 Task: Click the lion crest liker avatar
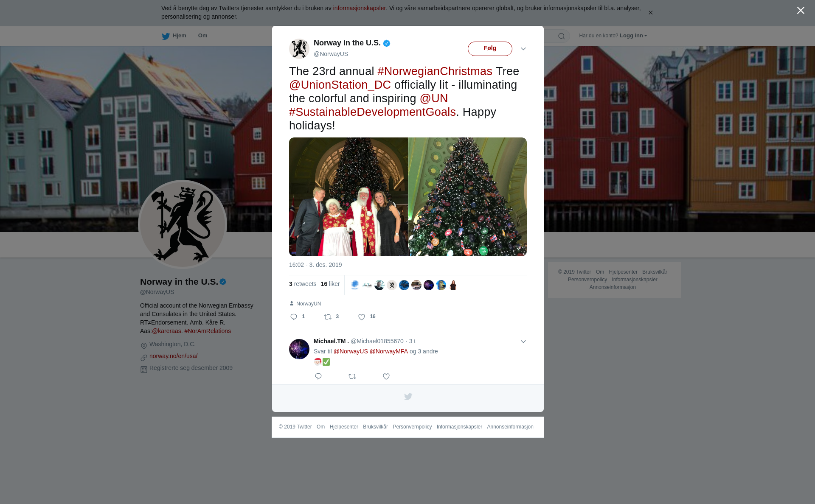tap(392, 285)
